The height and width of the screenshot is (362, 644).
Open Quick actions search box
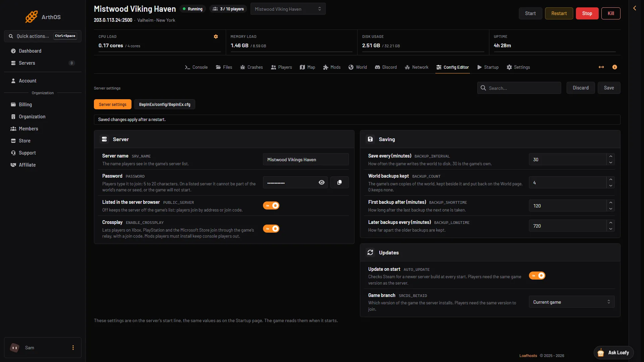pyautogui.click(x=43, y=36)
